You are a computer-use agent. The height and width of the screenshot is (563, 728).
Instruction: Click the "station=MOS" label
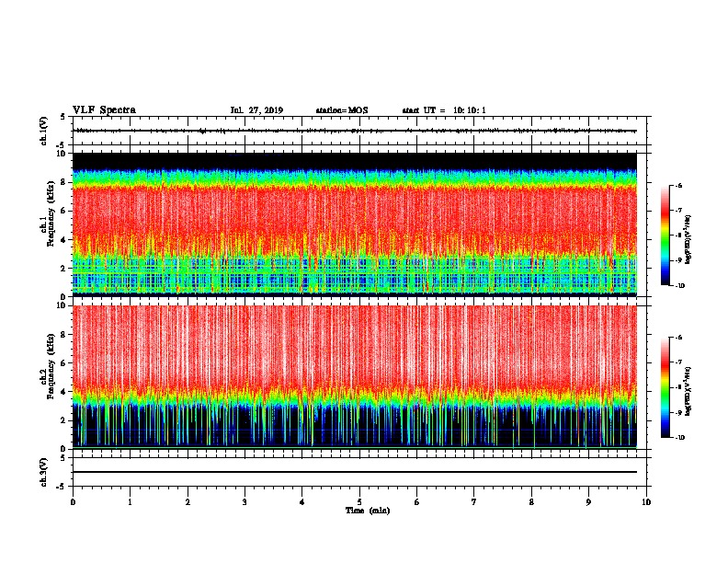coord(342,110)
